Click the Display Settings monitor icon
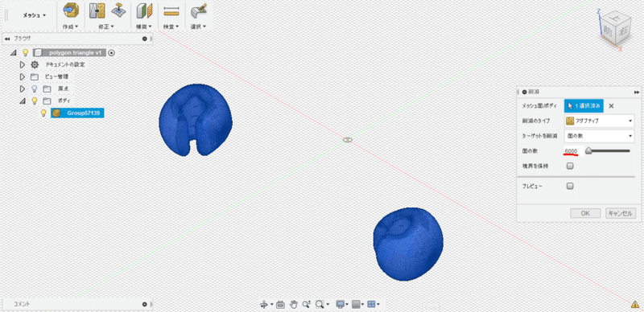644x312 pixels. (340, 305)
